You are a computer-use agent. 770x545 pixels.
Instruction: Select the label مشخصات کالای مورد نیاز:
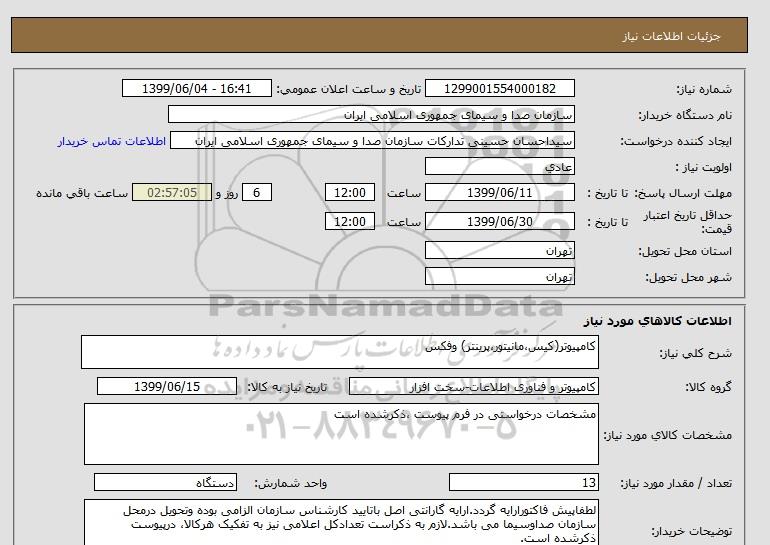(x=667, y=435)
